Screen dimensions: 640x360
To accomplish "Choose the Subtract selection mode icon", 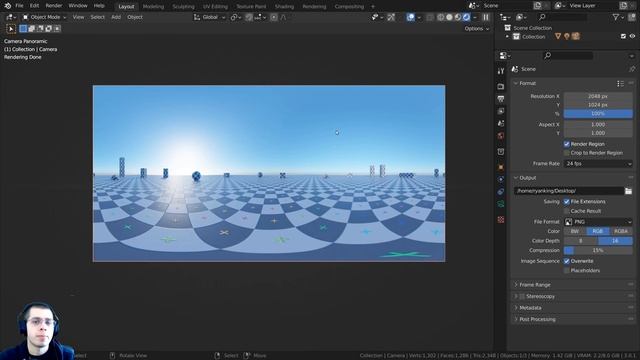I will point(40,29).
